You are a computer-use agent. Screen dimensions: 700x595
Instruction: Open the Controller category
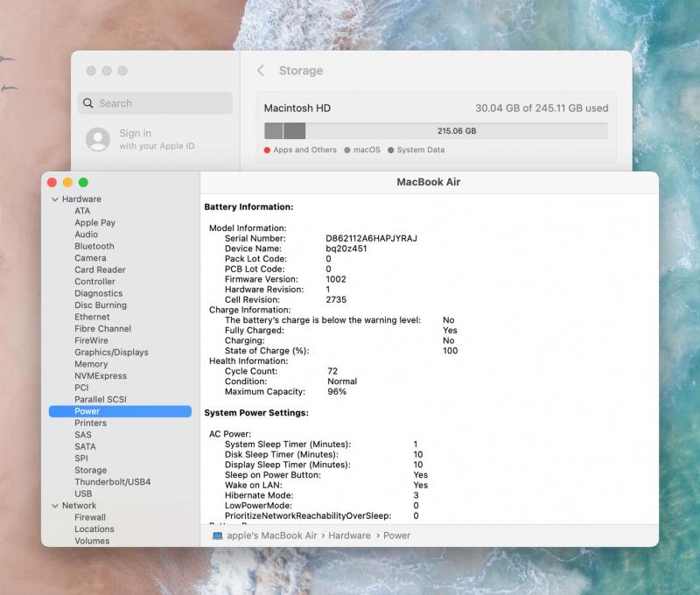pyautogui.click(x=95, y=282)
